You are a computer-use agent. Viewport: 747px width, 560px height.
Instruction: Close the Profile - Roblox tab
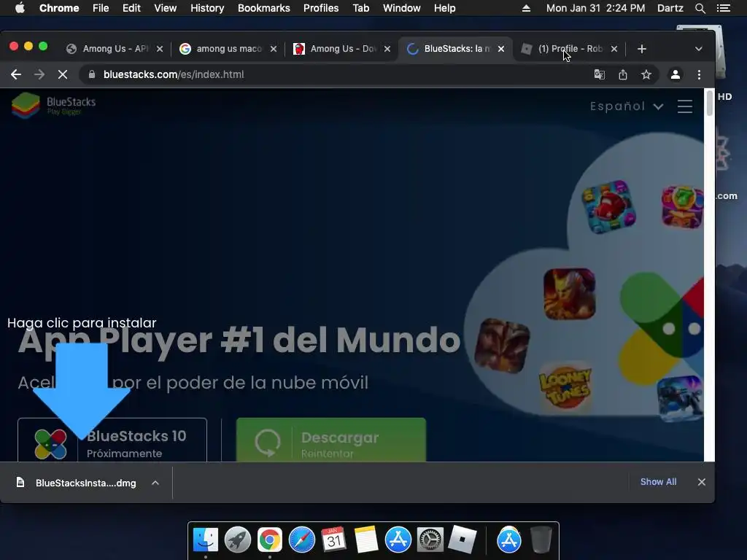click(614, 49)
